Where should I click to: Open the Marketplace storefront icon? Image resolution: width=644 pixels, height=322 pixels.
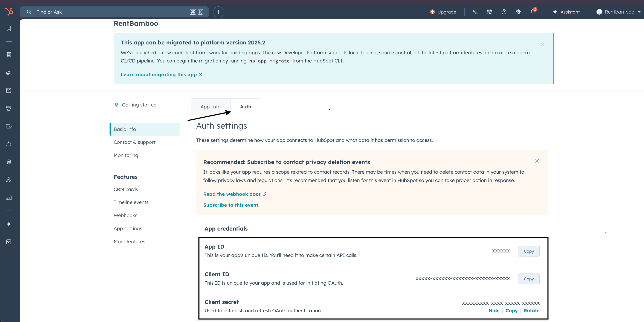pos(490,12)
